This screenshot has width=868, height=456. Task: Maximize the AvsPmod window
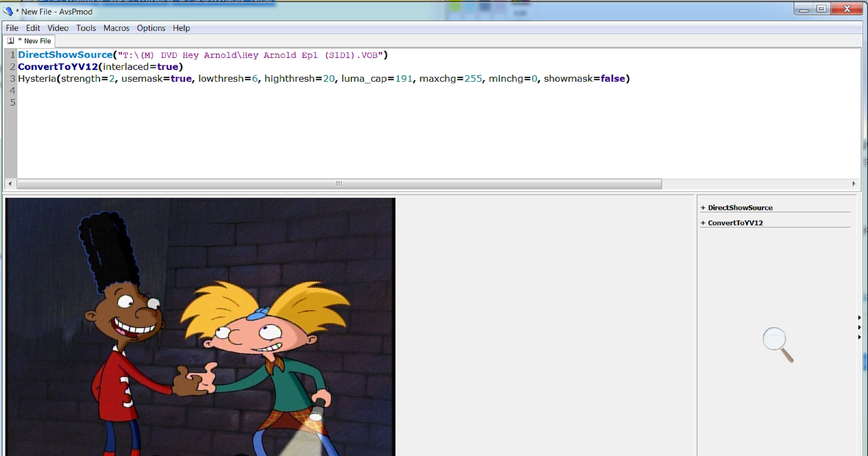click(821, 9)
